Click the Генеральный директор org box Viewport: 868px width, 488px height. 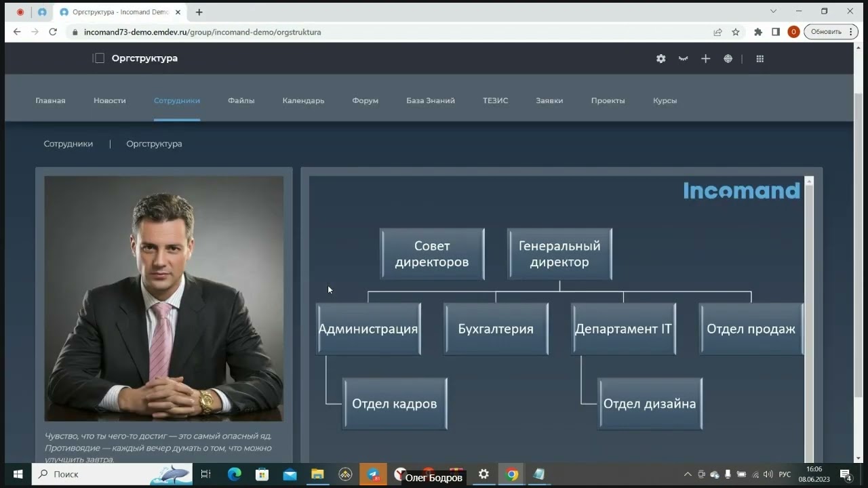tap(559, 254)
